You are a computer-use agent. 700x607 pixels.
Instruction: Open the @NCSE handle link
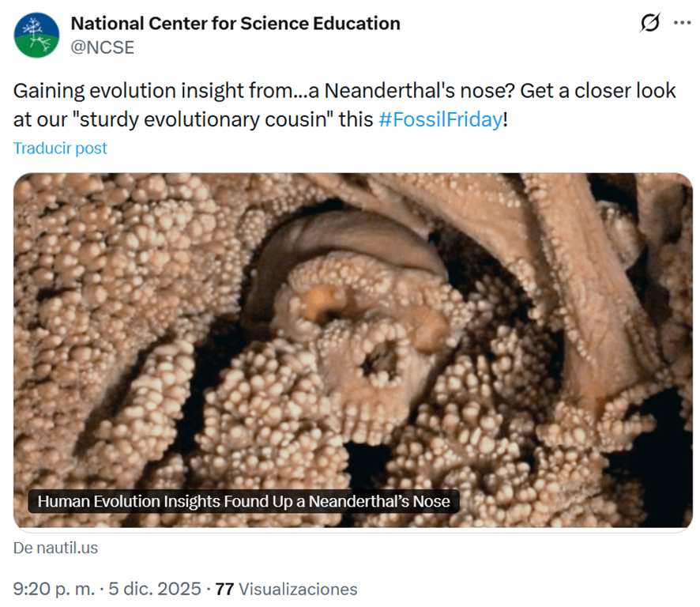(103, 47)
